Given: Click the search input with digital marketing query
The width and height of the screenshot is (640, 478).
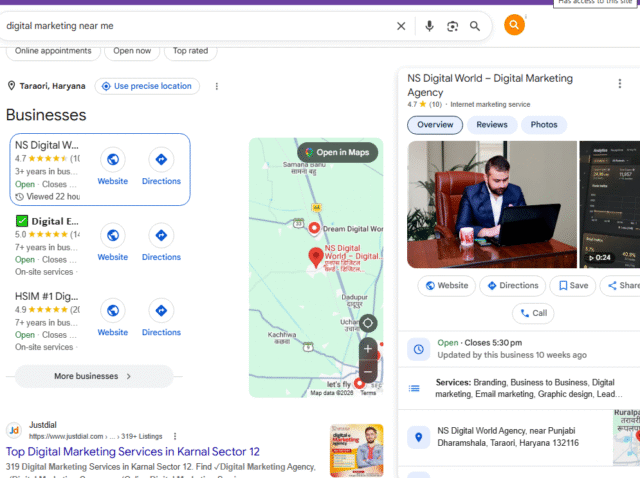Looking at the screenshot, I should pyautogui.click(x=196, y=26).
